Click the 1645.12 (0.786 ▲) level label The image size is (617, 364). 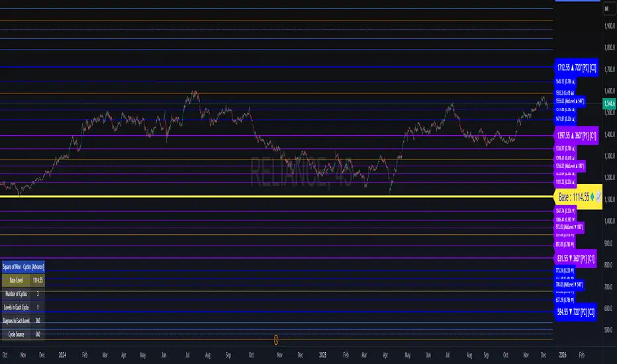tap(565, 81)
